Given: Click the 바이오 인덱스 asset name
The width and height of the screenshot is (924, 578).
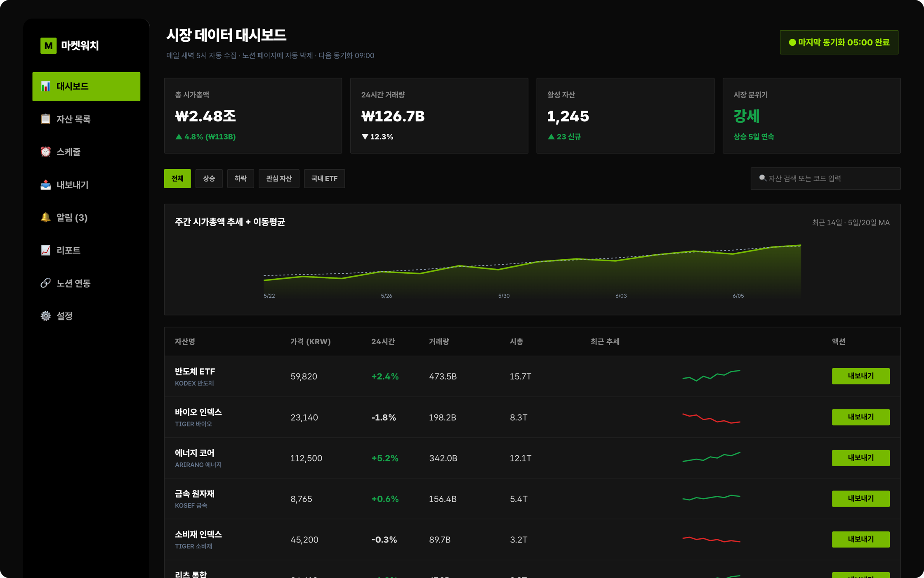Looking at the screenshot, I should click(198, 412).
